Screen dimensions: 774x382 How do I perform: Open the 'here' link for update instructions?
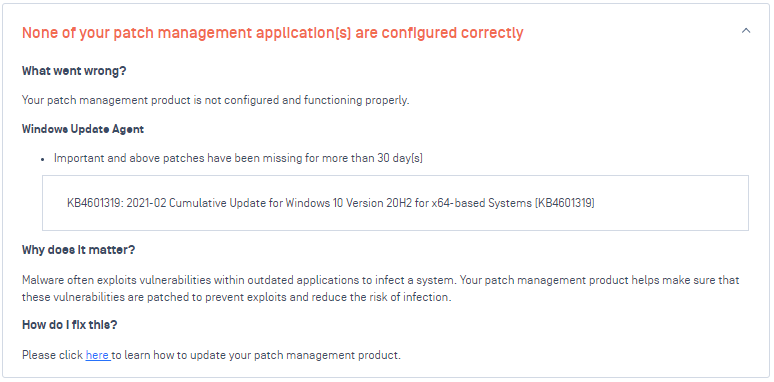point(98,355)
